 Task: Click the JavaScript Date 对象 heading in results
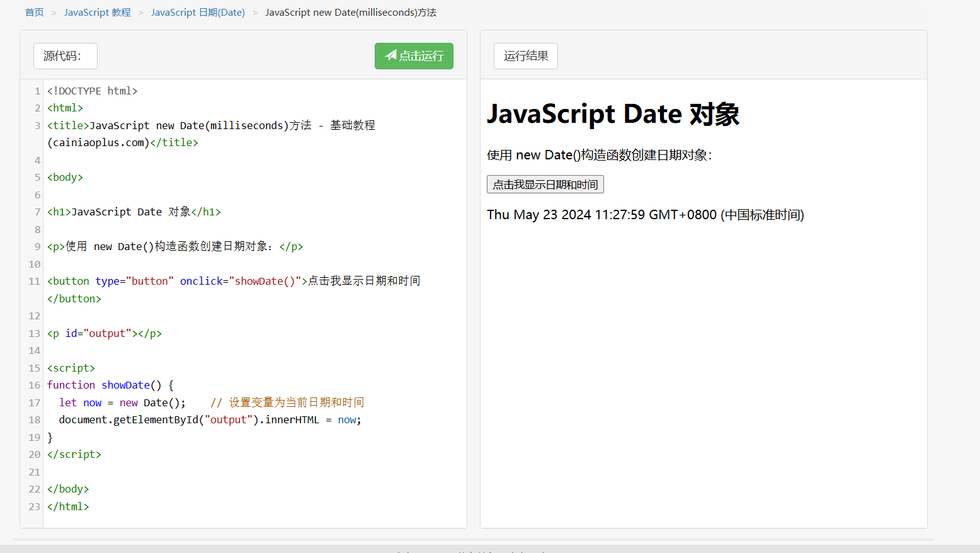coord(613,114)
